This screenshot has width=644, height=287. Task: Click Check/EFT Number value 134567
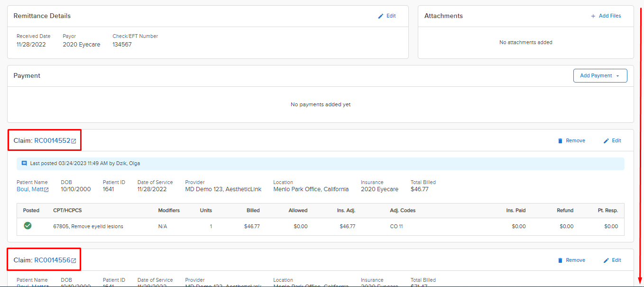click(x=122, y=45)
